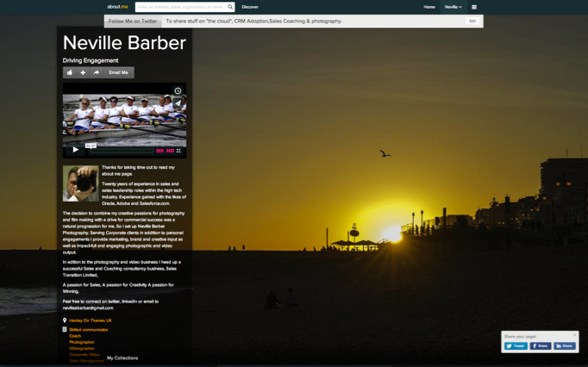Click the paper plane share icon on video
The image size is (588, 367).
pyautogui.click(x=178, y=103)
